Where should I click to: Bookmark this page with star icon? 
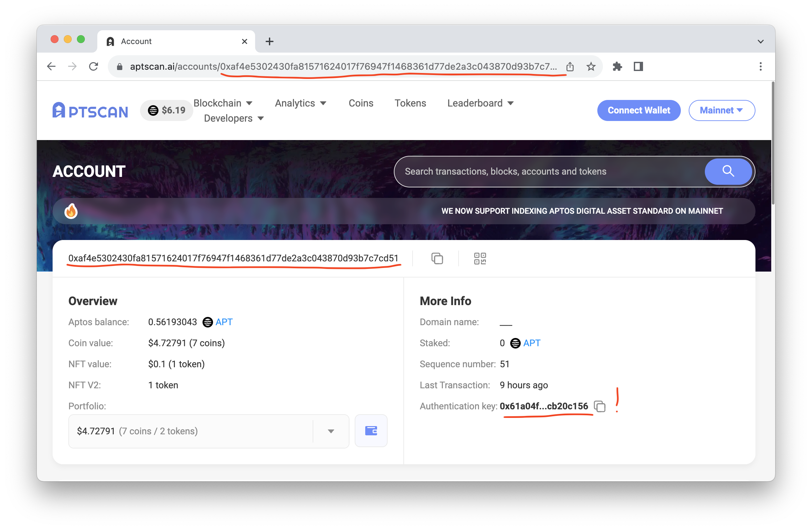[x=591, y=66]
